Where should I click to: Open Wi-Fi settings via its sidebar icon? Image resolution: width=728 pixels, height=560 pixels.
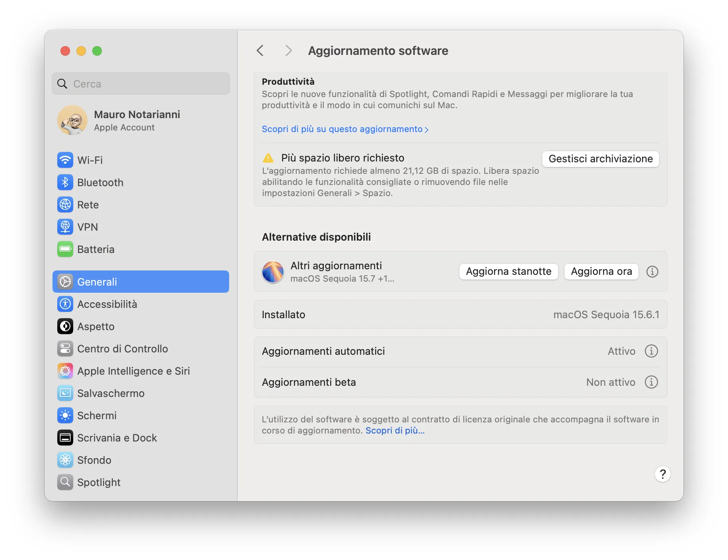tap(65, 160)
